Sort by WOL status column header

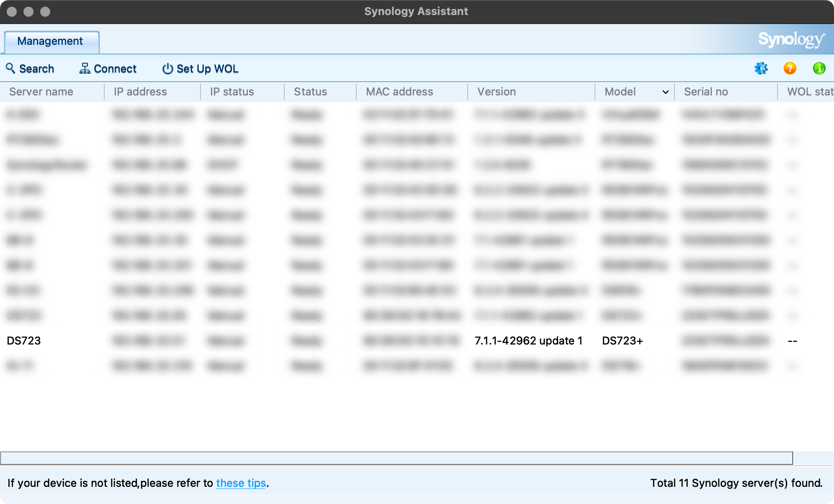coord(806,92)
